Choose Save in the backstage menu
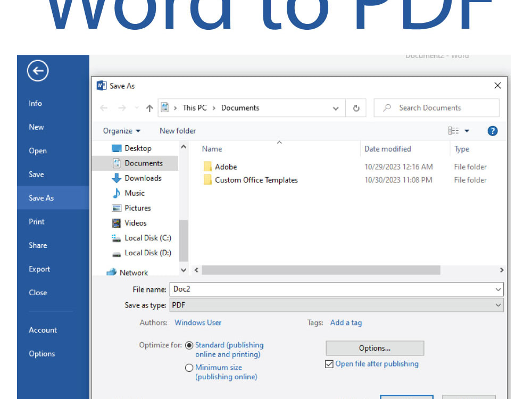 36,174
